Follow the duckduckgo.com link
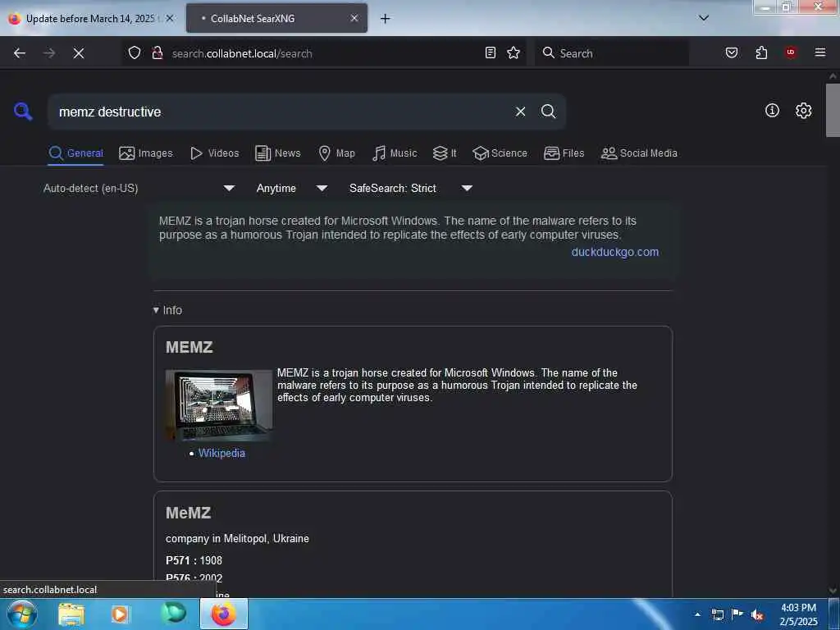Screen dimensions: 840x630 [615, 252]
